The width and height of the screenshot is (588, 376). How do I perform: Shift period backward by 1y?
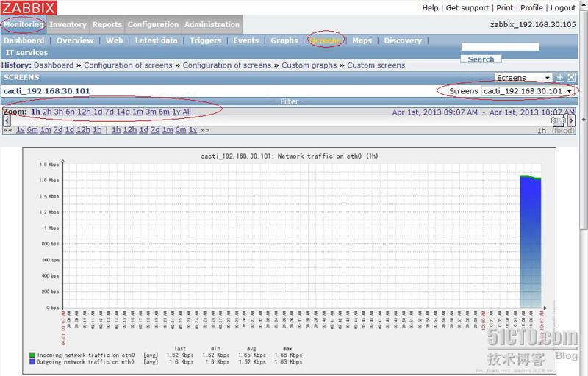pos(21,130)
